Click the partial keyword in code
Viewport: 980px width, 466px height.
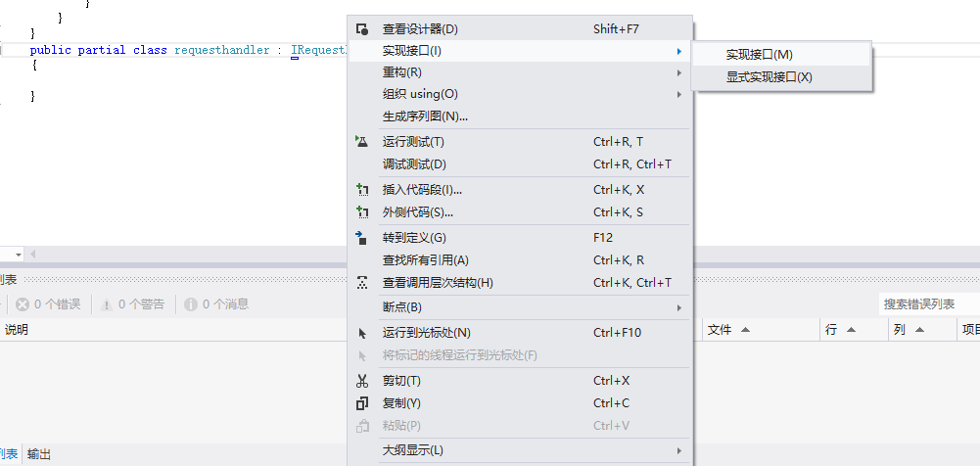[101, 50]
